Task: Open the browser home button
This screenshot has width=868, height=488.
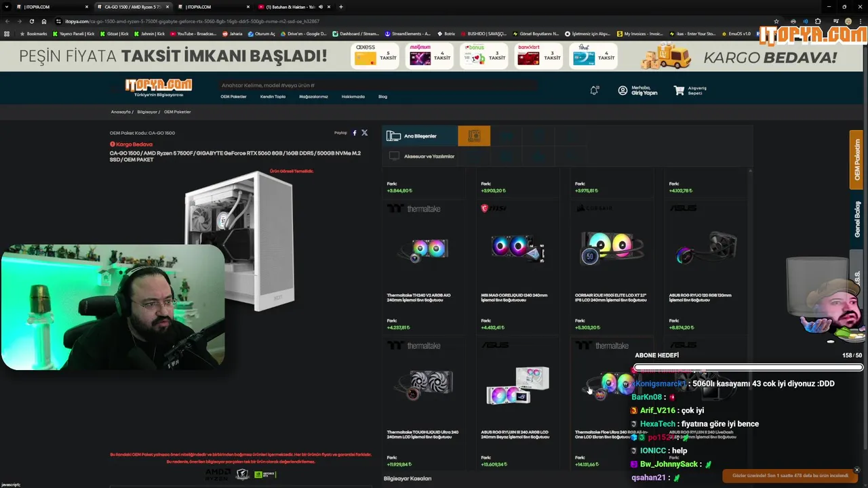Action: (x=44, y=21)
